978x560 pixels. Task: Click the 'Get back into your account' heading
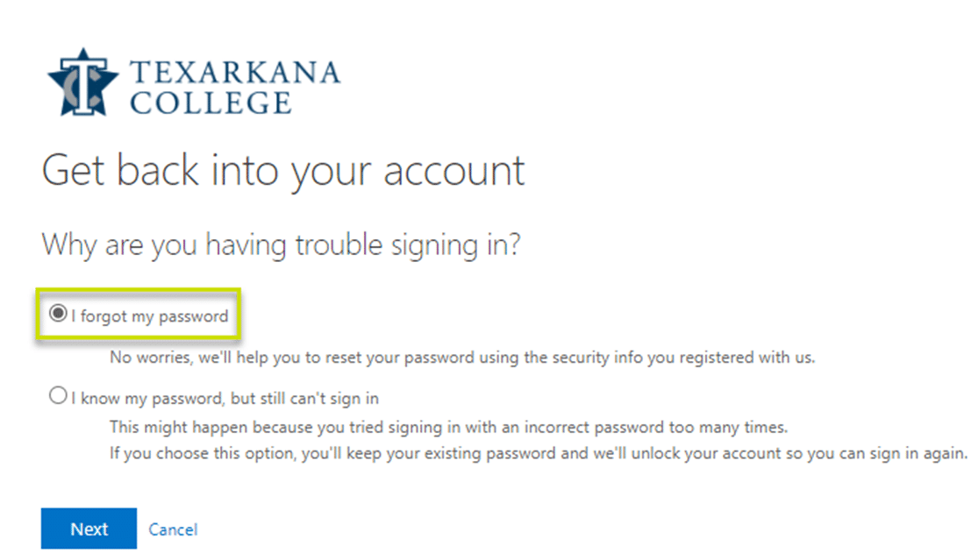coord(283,171)
